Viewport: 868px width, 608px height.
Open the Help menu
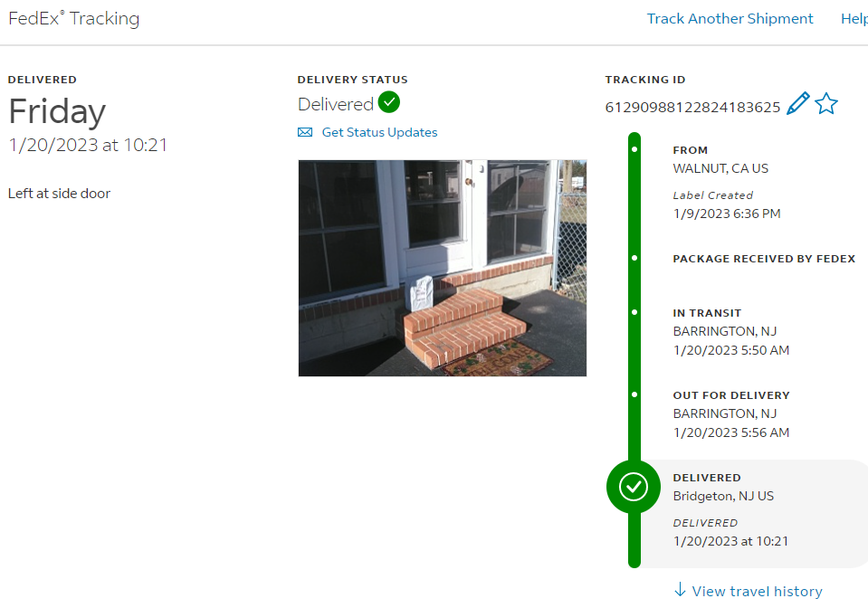(854, 19)
